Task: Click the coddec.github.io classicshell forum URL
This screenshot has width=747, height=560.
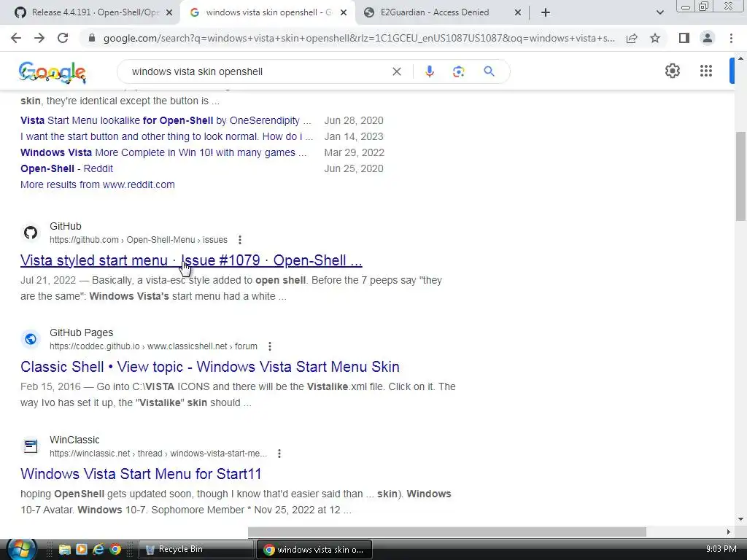Action: 153,346
